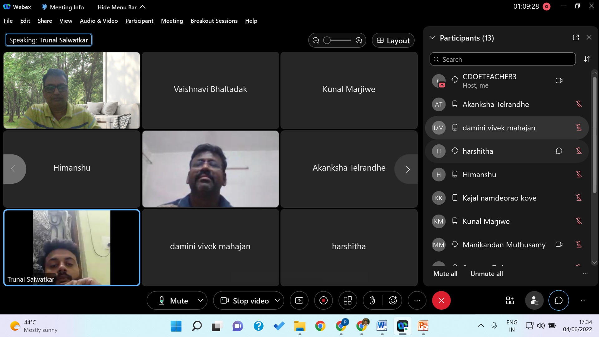Click Mute all button
The image size is (599, 364).
coord(445,274)
